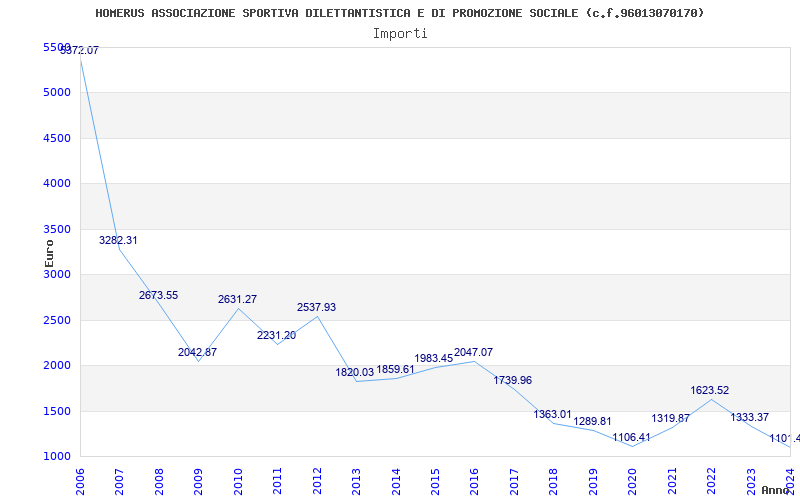800x500 pixels.
Task: Click the 2006 year axis label
Action: (80, 482)
